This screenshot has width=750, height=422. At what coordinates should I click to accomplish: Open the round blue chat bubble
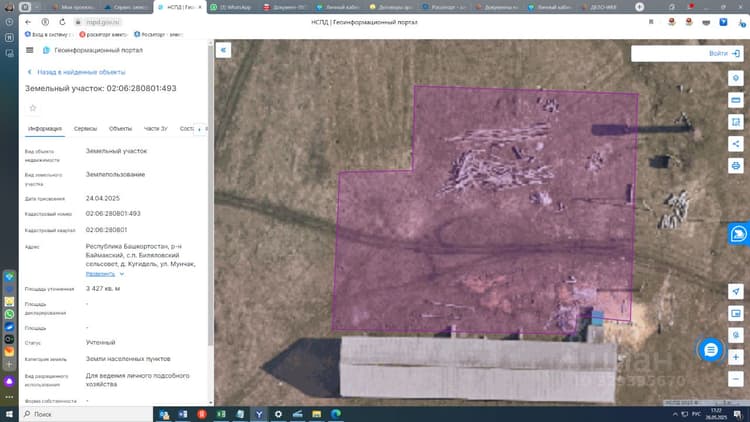point(710,350)
